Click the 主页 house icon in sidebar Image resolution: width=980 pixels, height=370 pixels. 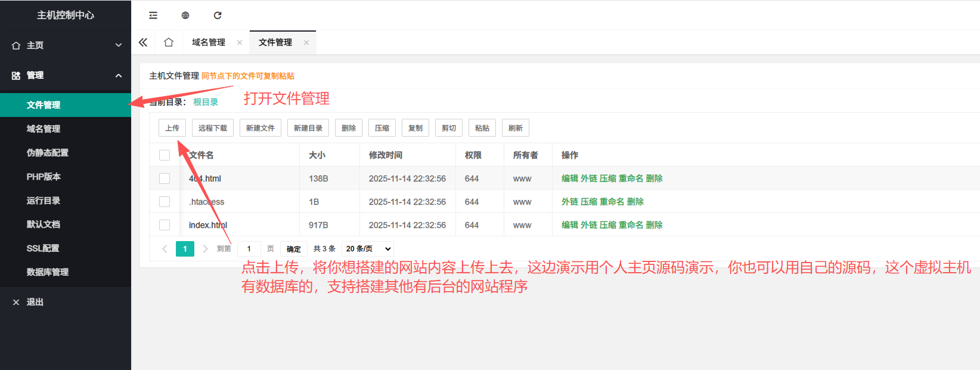16,45
